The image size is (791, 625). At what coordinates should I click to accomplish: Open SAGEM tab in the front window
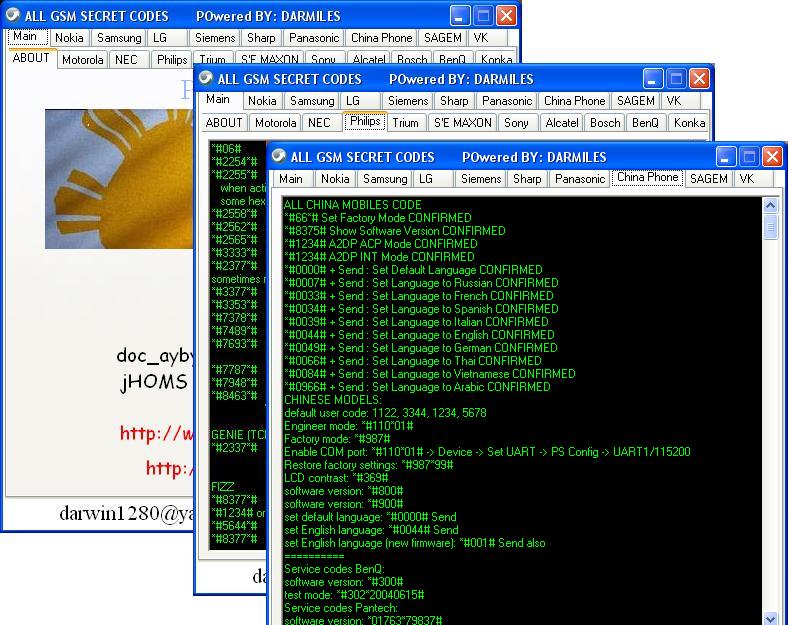click(709, 179)
